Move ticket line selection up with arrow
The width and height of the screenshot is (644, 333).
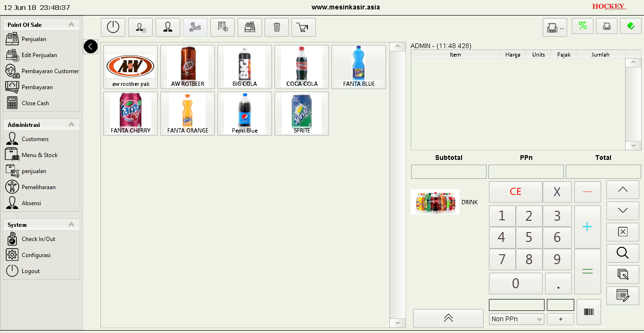coord(623,190)
